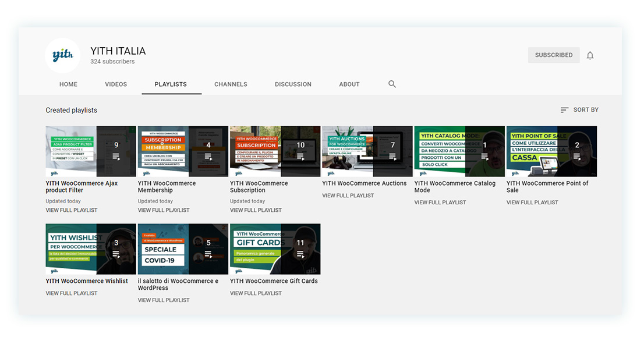
Task: Click playlist queue icon on Wishlist thumbnail
Action: pyautogui.click(x=116, y=254)
